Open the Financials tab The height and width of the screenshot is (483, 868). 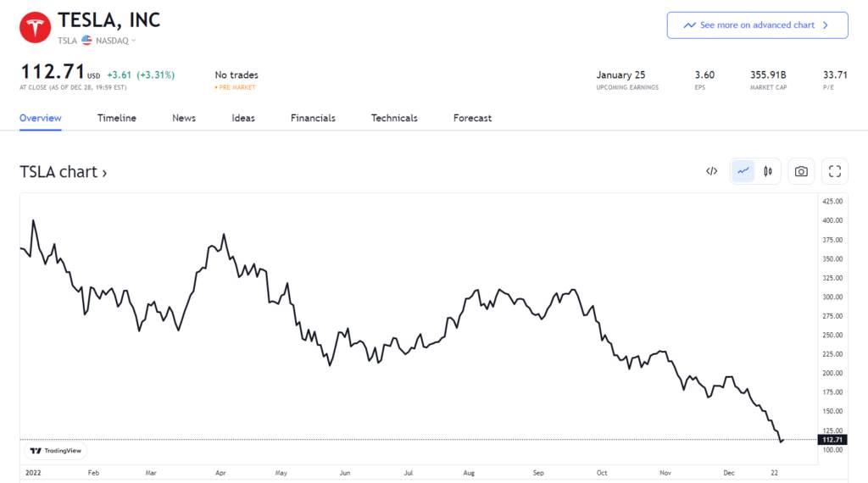[x=313, y=118]
